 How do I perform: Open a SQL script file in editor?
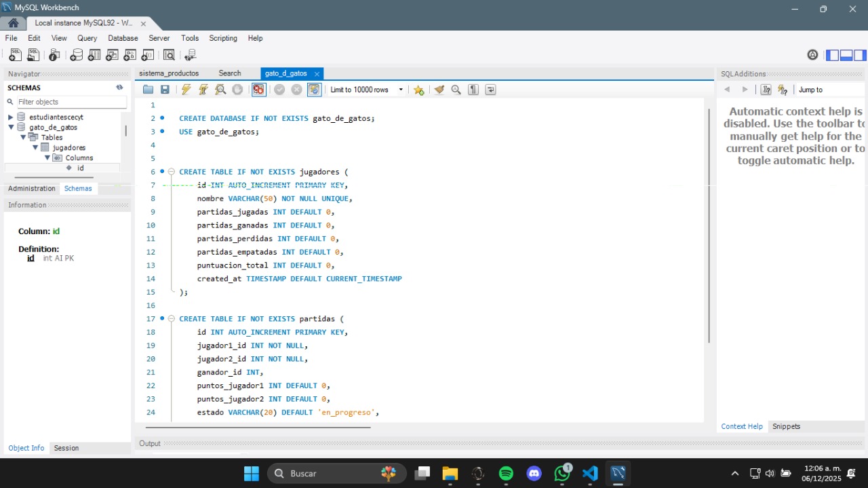pyautogui.click(x=148, y=90)
